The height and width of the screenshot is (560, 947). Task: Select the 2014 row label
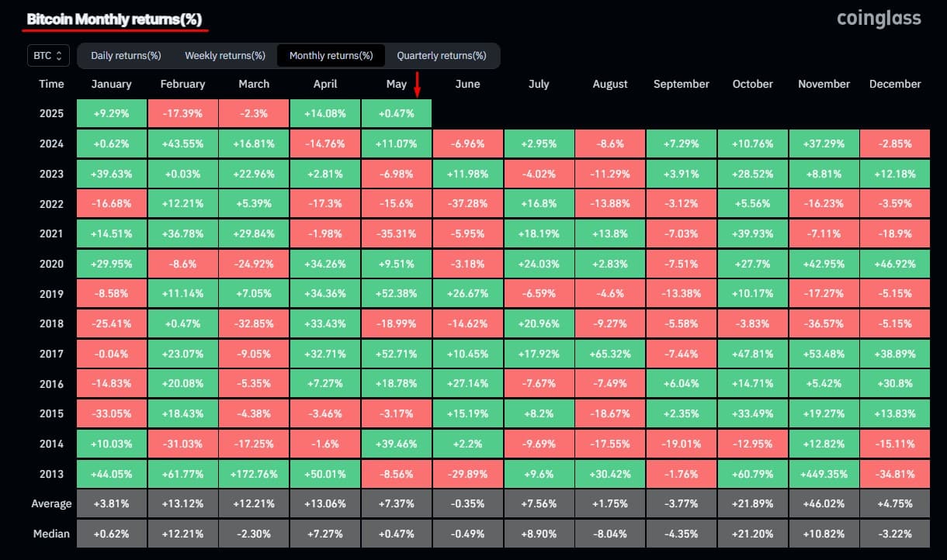point(51,444)
